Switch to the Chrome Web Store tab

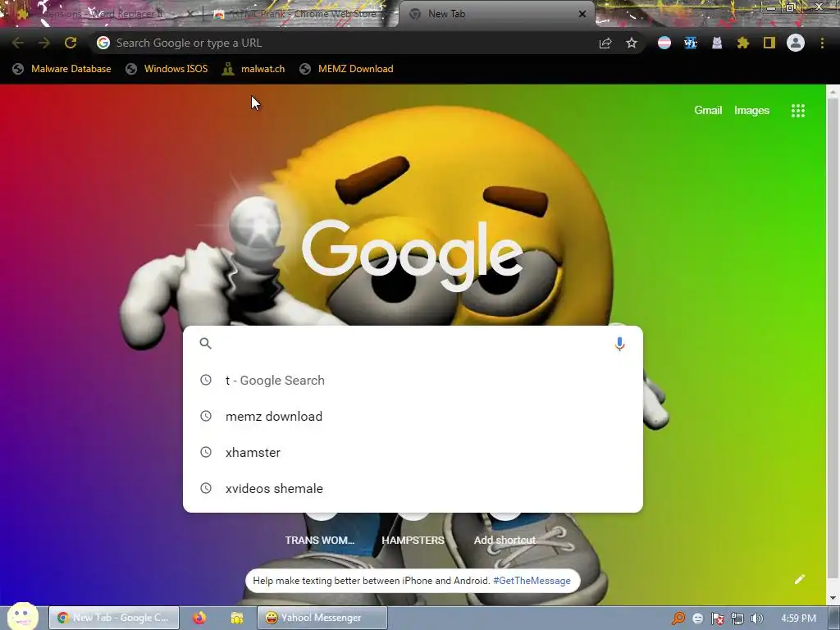point(300,14)
